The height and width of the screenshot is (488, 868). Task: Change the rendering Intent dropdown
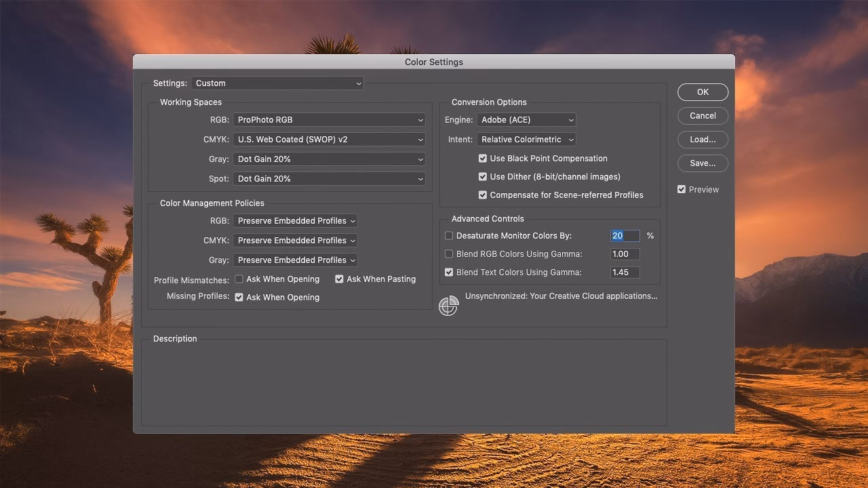click(526, 139)
